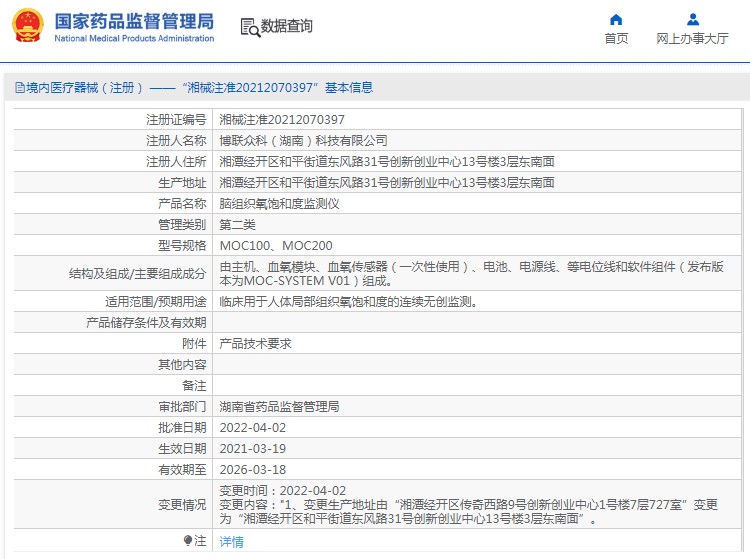Viewport: 750px width, 559px height.
Task: Open 网上办事大厅 text link
Action: [692, 38]
